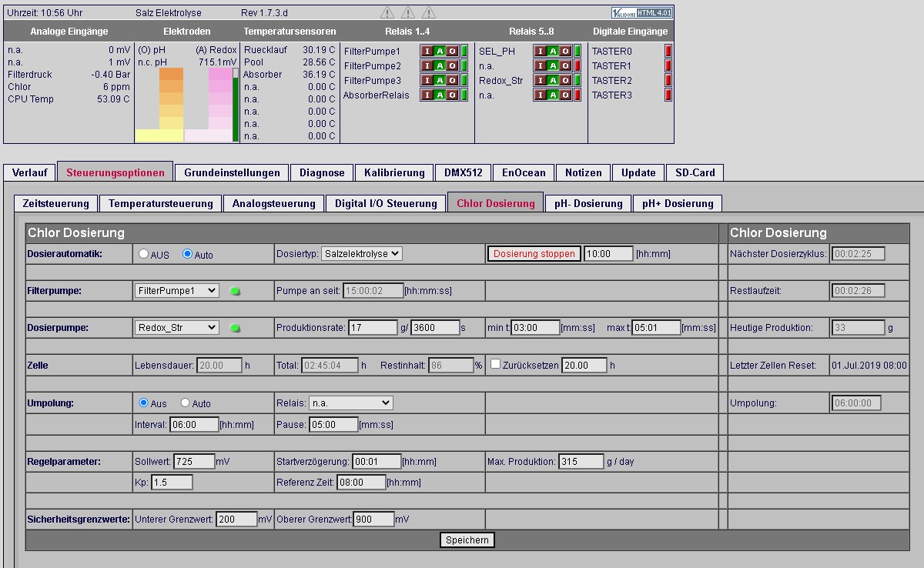This screenshot has width=924, height=568.
Task: Open the Umpolung Relais dropdown
Action: tap(350, 403)
